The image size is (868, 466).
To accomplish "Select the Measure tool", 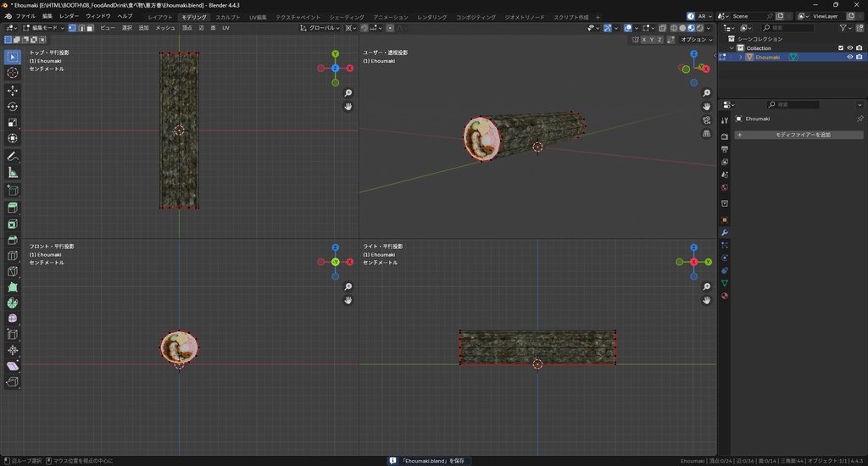I will [13, 173].
